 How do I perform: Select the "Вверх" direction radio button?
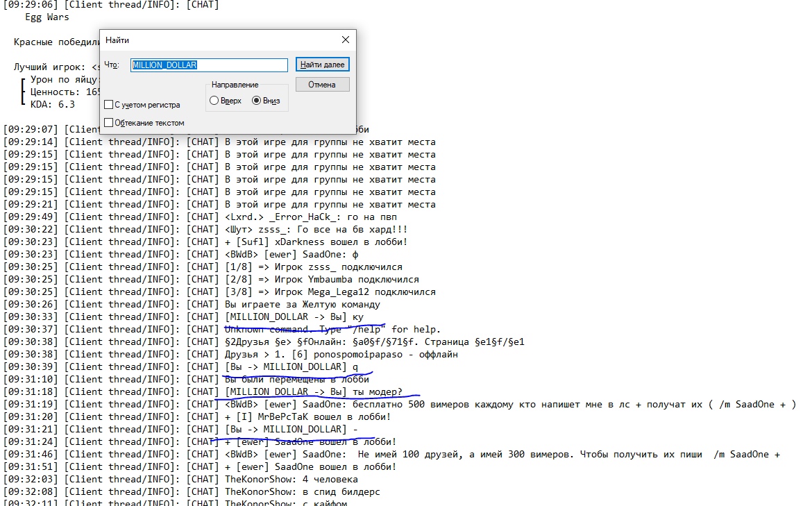214,101
